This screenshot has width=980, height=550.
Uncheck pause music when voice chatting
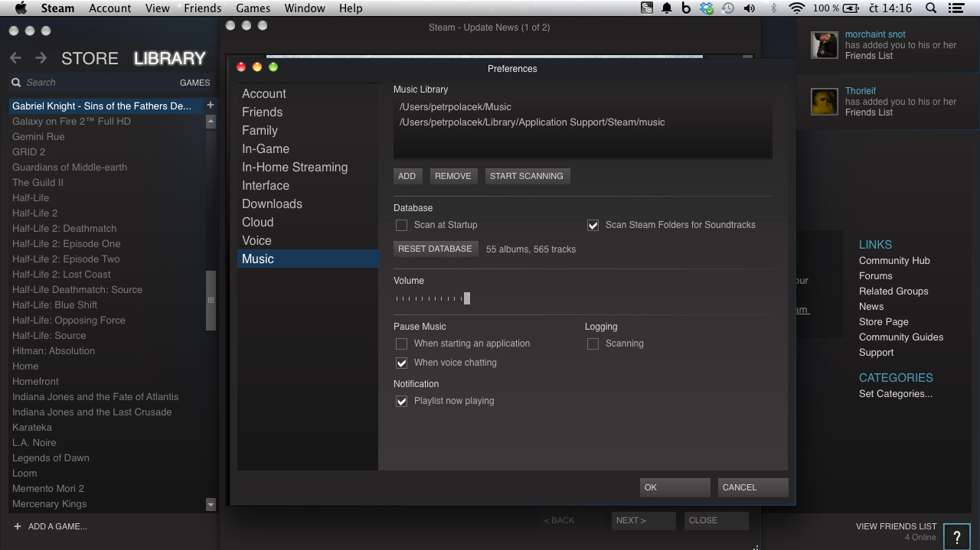(x=401, y=363)
